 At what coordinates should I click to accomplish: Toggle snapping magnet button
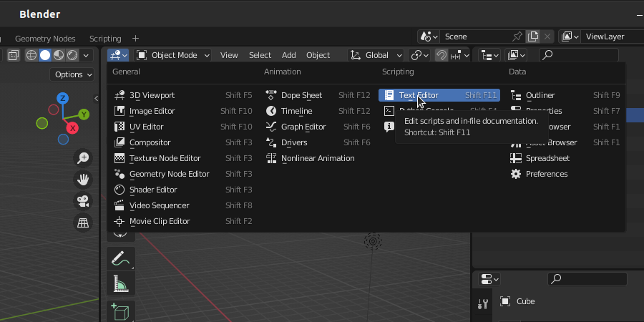pyautogui.click(x=441, y=55)
